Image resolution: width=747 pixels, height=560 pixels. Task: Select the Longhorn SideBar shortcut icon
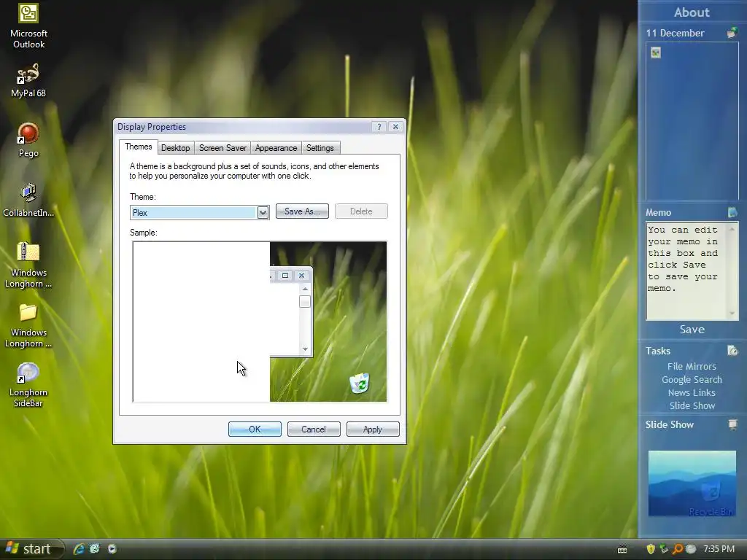pyautogui.click(x=28, y=373)
